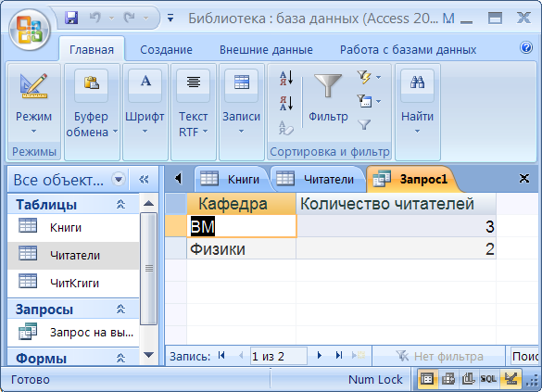Sort ascending А to Я
The height and width of the screenshot is (392, 542).
[286, 78]
